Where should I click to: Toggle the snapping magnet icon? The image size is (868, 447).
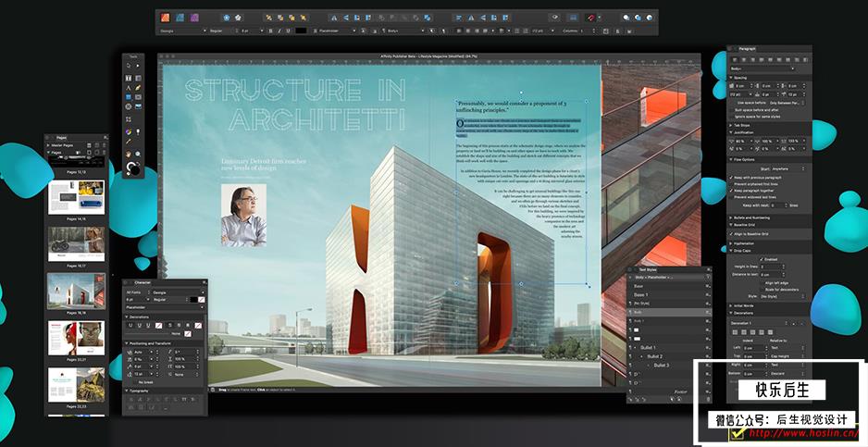591,18
